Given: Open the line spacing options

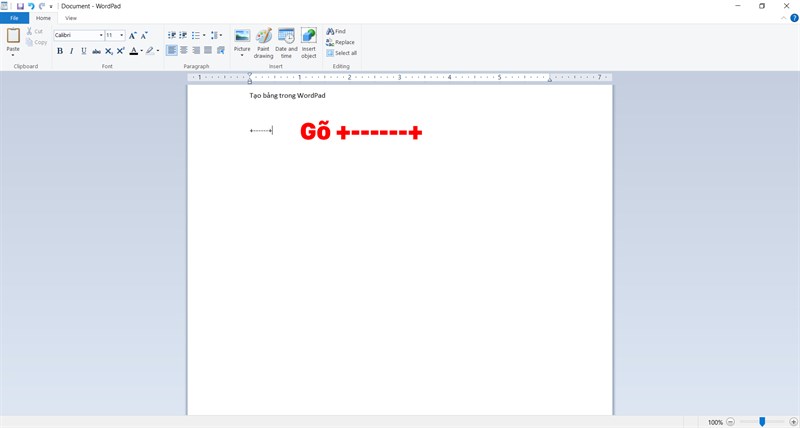Looking at the screenshot, I should (216, 35).
